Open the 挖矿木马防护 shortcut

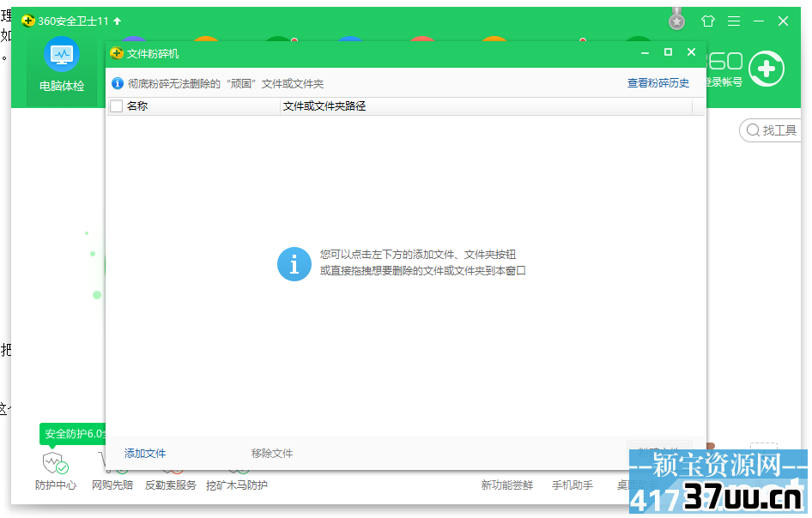[237, 485]
